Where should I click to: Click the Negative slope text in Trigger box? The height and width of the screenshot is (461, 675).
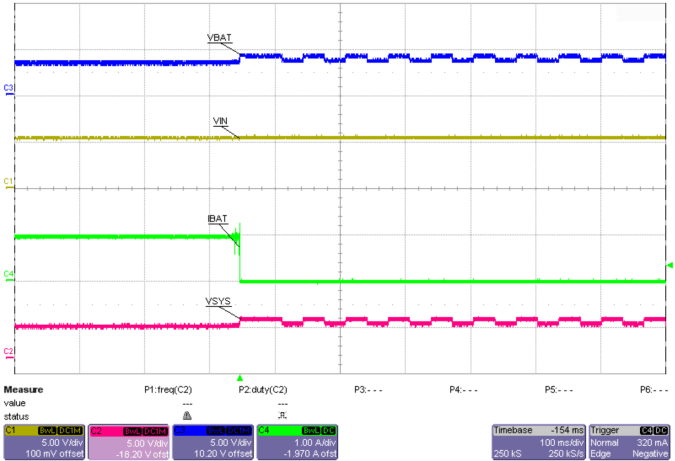pos(650,454)
